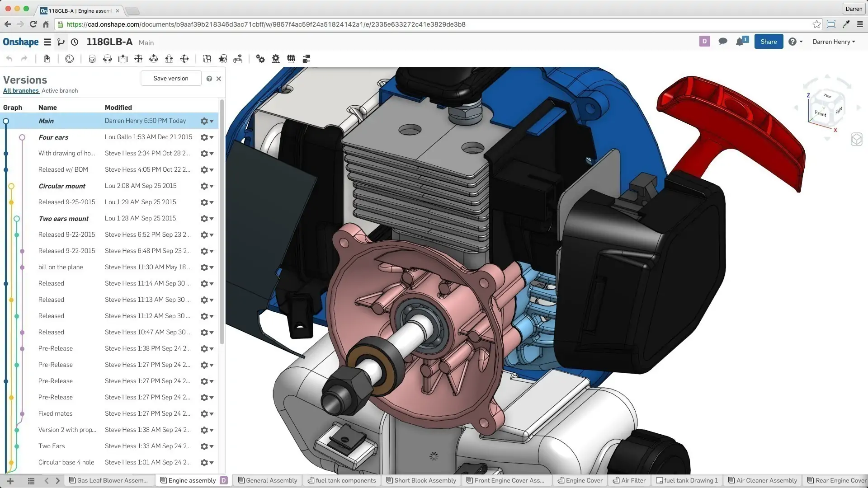Expand the gear dropdown next to Four ears
This screenshot has height=488, width=868.
click(207, 137)
